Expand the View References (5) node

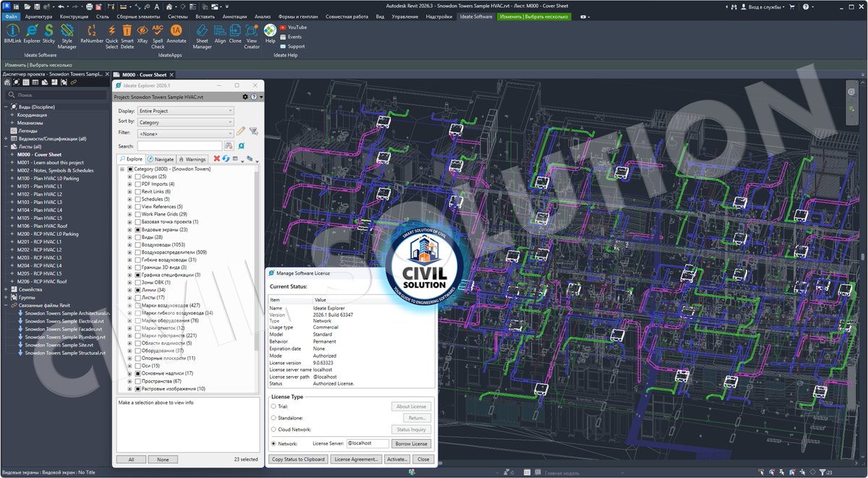(x=129, y=207)
